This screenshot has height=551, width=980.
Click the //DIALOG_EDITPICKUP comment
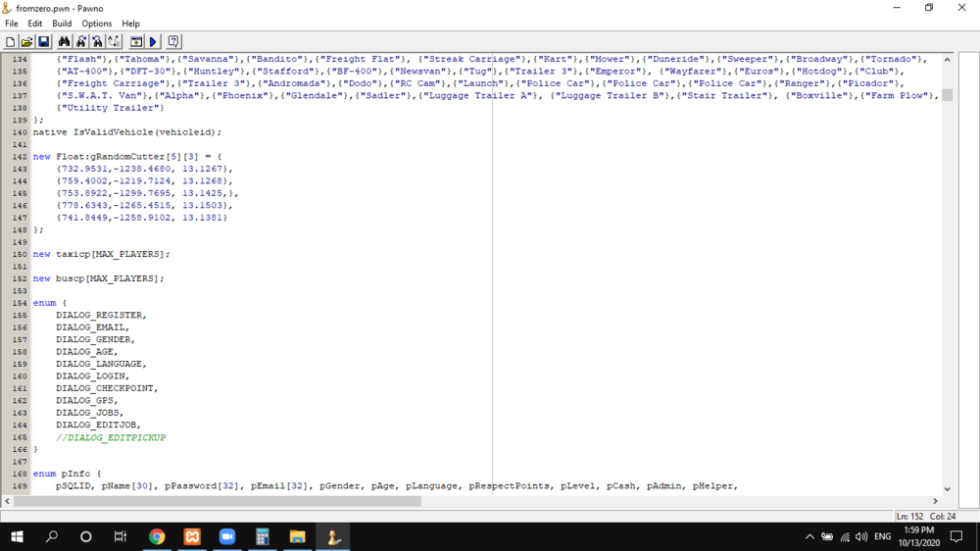pyautogui.click(x=111, y=437)
